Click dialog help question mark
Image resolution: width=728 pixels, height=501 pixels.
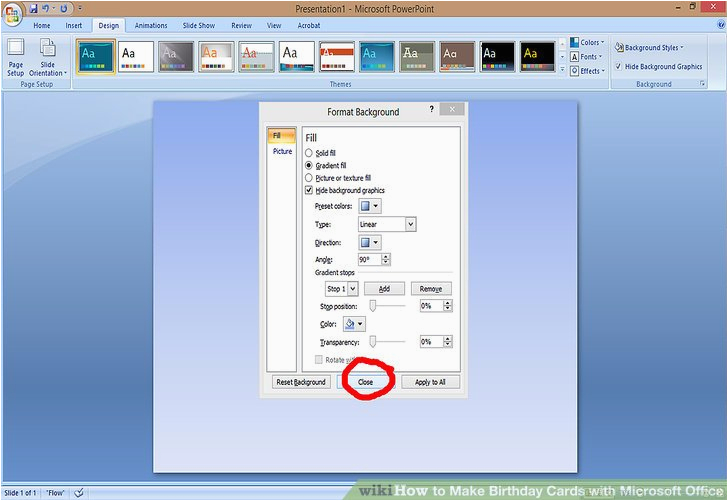(x=431, y=109)
